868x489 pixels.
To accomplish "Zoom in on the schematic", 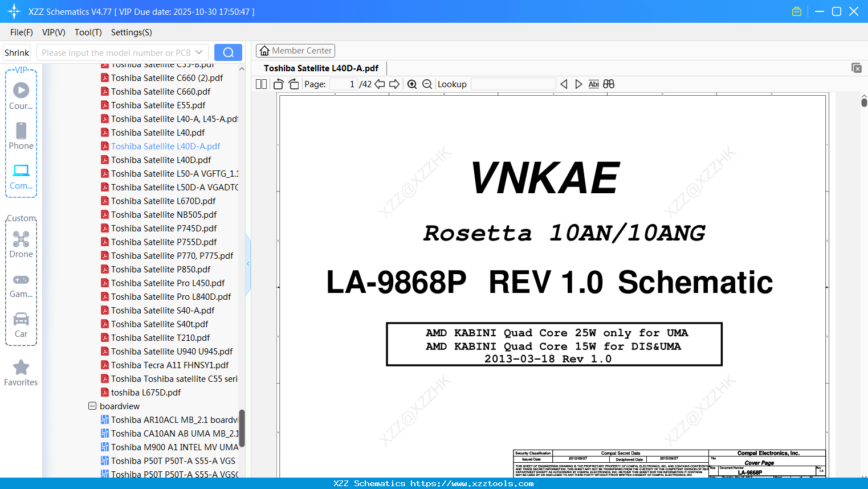I will click(x=412, y=84).
